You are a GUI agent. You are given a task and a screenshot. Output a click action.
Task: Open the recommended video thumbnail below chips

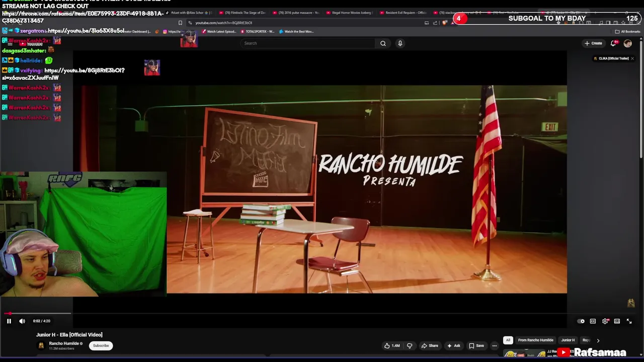tap(525, 353)
